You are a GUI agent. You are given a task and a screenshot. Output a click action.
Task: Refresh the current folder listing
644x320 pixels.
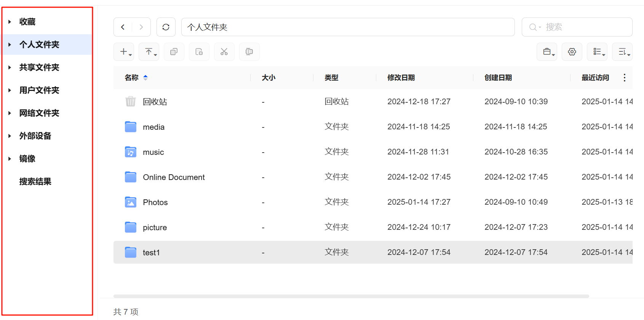point(166,27)
